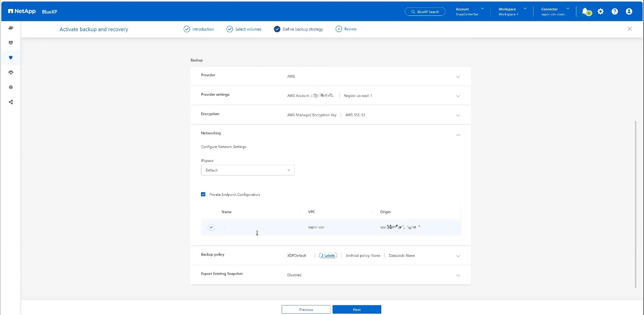This screenshot has height=315, width=644.
Task: Click the Next button
Action: (356, 310)
